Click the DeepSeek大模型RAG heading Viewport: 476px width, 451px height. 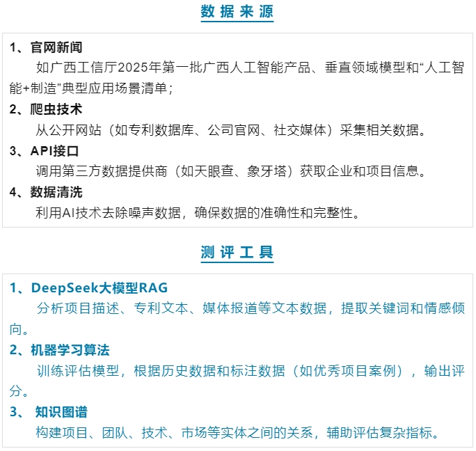coord(88,288)
